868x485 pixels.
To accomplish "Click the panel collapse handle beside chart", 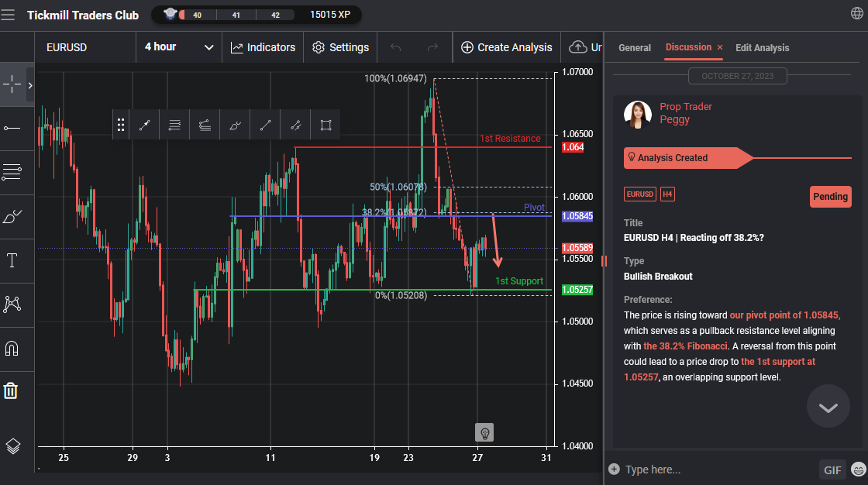I will (x=604, y=261).
